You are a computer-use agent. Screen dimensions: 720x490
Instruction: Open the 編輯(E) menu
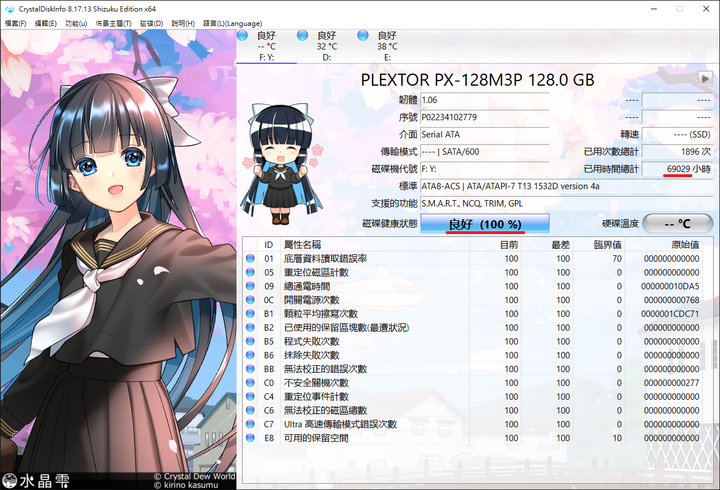click(x=45, y=23)
